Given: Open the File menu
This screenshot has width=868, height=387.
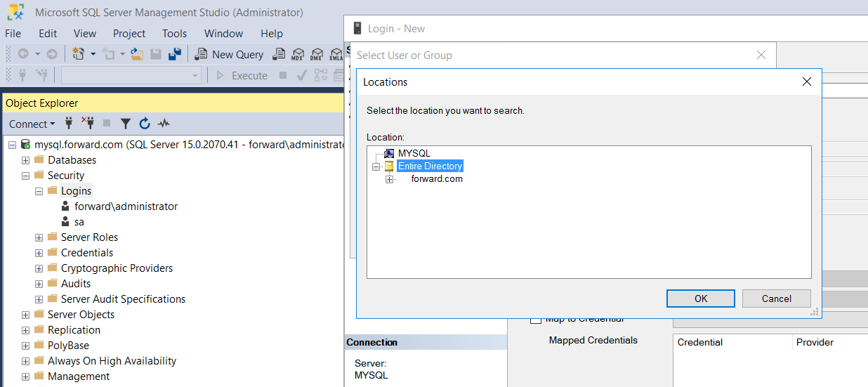Looking at the screenshot, I should click(13, 33).
